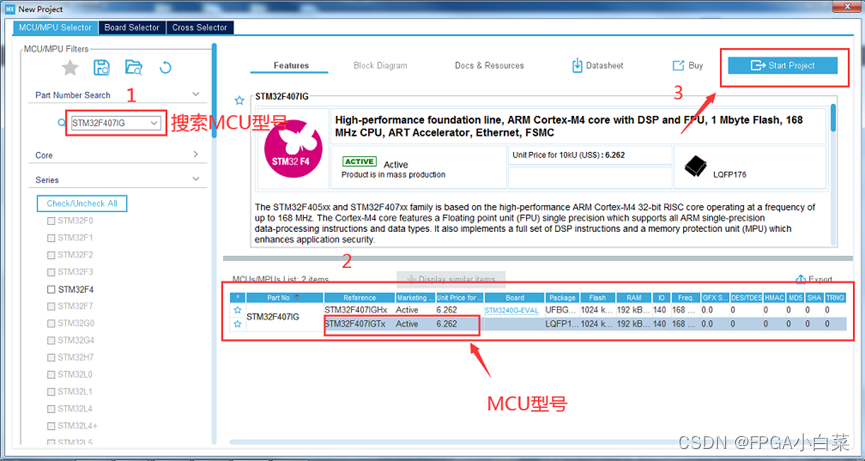The image size is (865, 461).
Task: Open the STM3240G-EVAL board link
Action: point(512,310)
